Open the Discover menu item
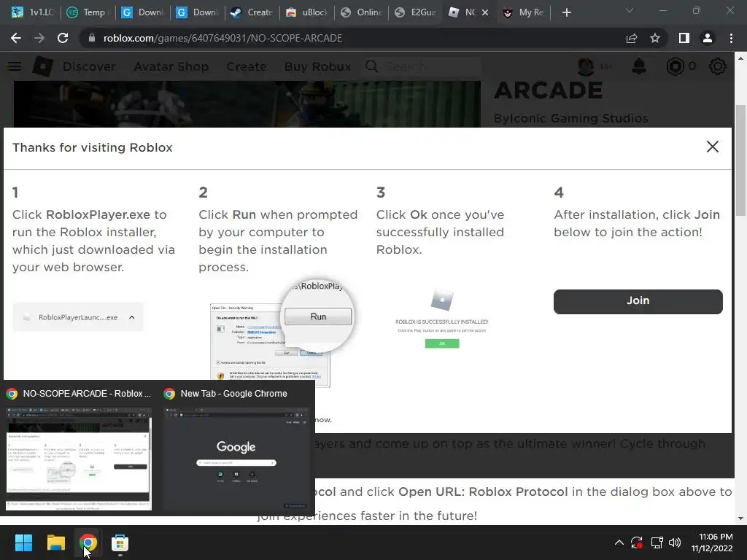Viewport: 747px width, 560px height. 89,66
